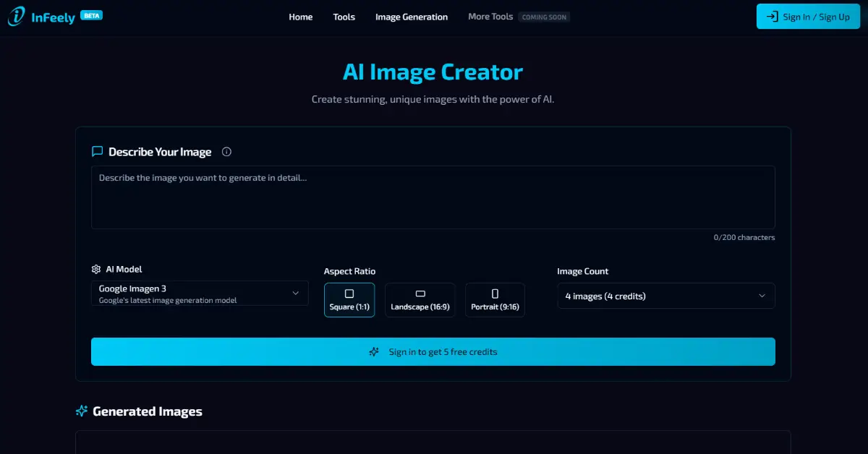Expand the Image Count dropdown
Image resolution: width=868 pixels, height=454 pixels.
[x=665, y=296]
